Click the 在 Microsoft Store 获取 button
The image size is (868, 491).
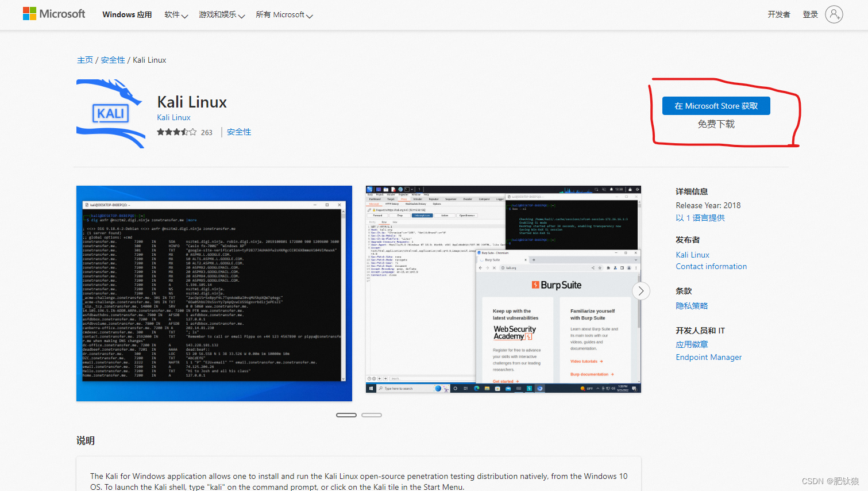point(716,106)
